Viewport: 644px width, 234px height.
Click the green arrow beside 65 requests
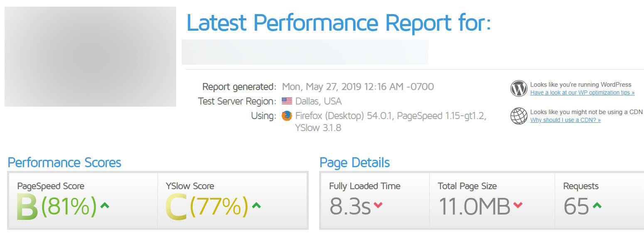597,205
